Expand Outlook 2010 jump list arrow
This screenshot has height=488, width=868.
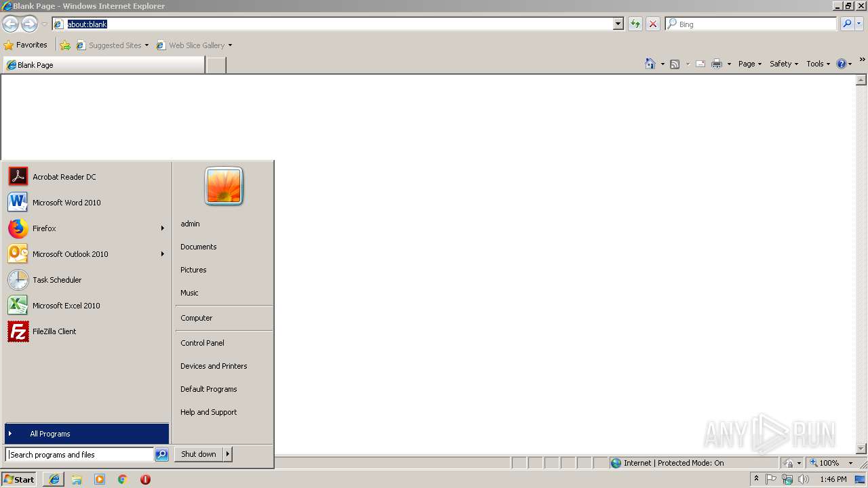tap(162, 254)
